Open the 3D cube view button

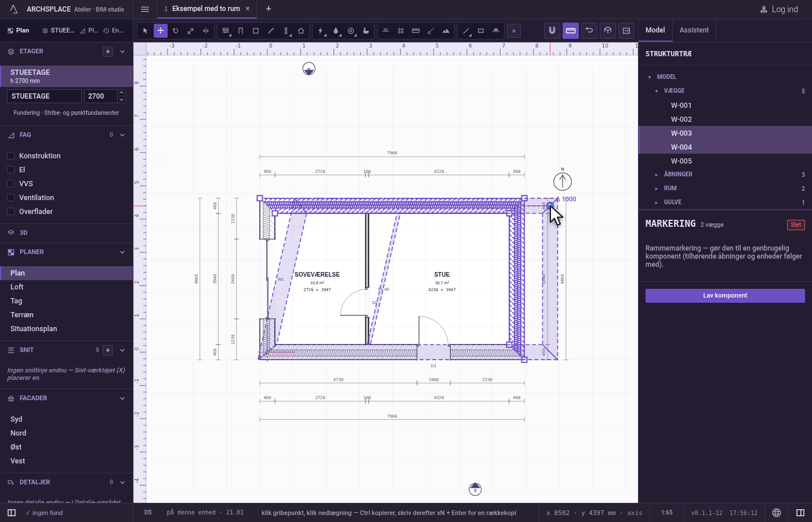click(608, 31)
